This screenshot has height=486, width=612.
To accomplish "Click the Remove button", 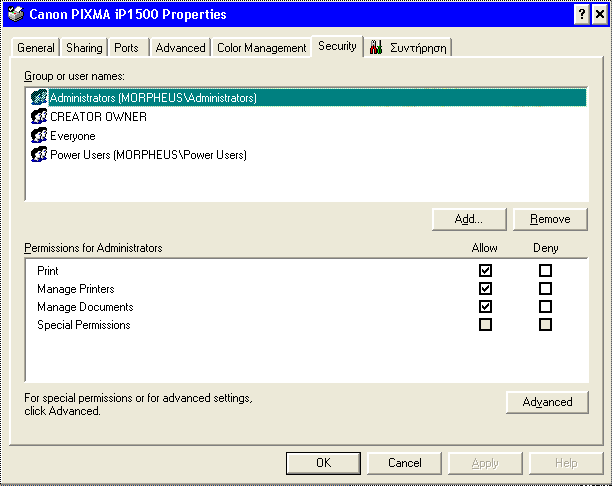I will click(550, 219).
